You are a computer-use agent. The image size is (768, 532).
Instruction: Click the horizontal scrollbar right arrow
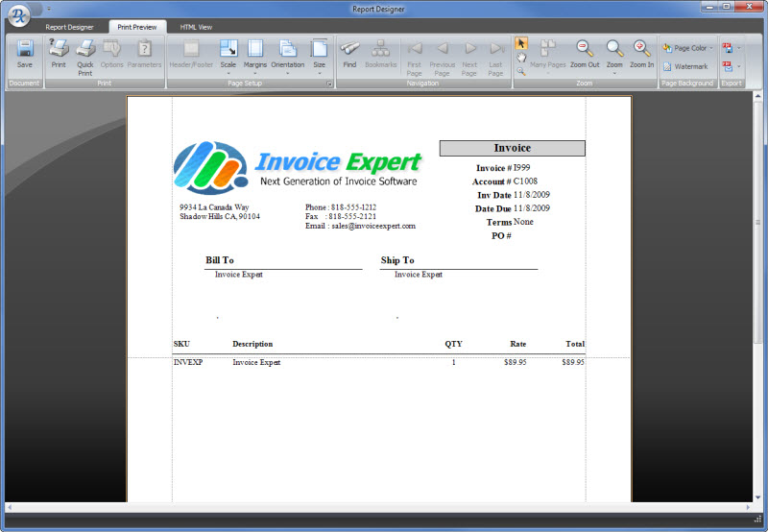(x=748, y=507)
